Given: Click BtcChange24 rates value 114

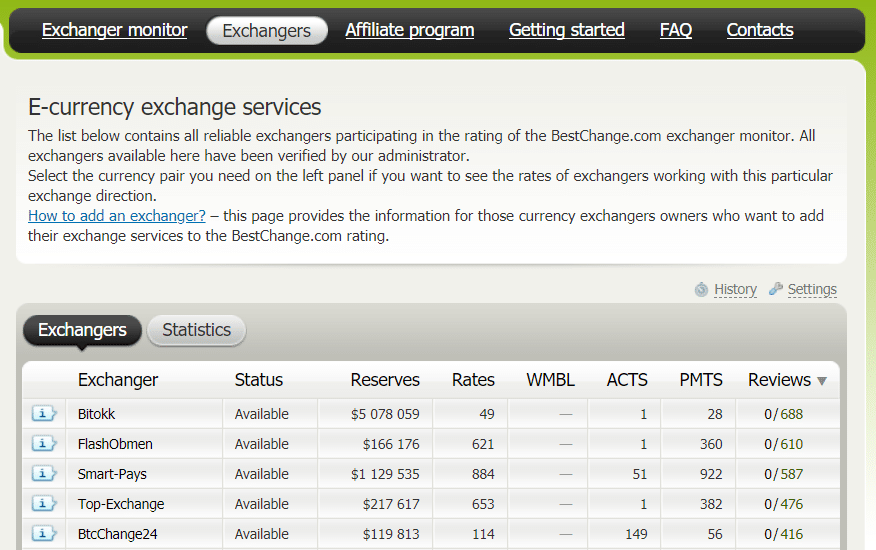Looking at the screenshot, I should click(483, 534).
